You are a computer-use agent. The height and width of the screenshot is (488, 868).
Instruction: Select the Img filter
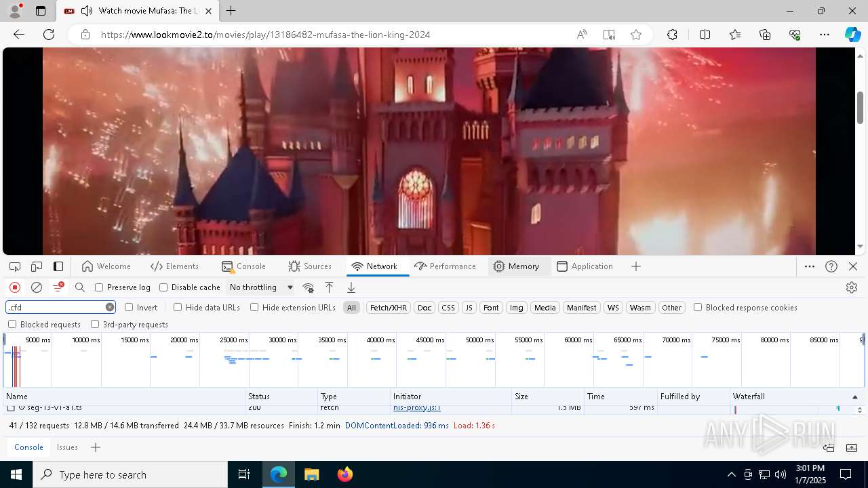(516, 308)
